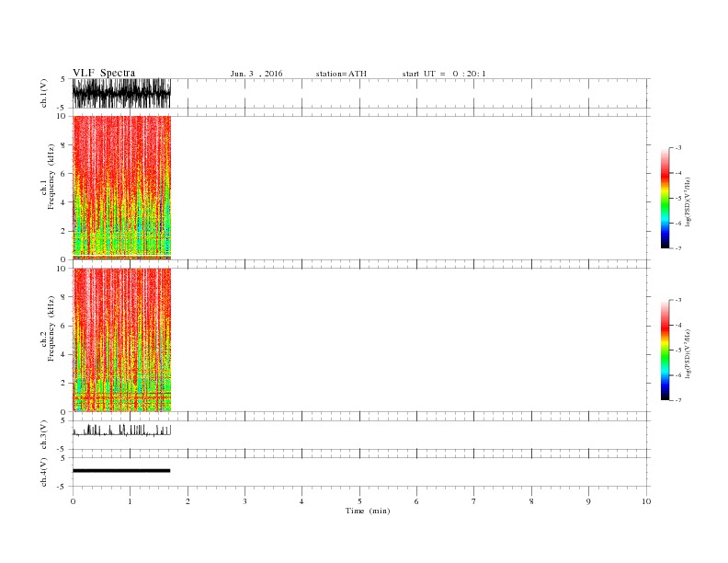Click the "station=ATH" header label
Screen dimensions: 728x563
(341, 74)
